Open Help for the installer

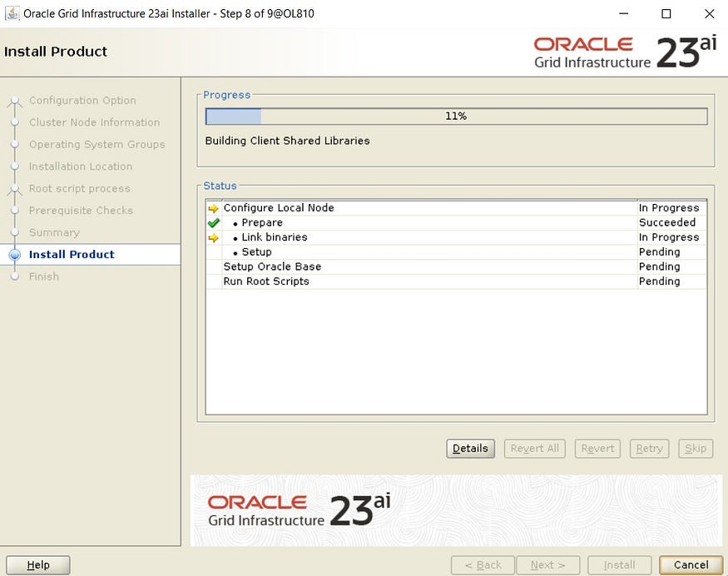(38, 565)
